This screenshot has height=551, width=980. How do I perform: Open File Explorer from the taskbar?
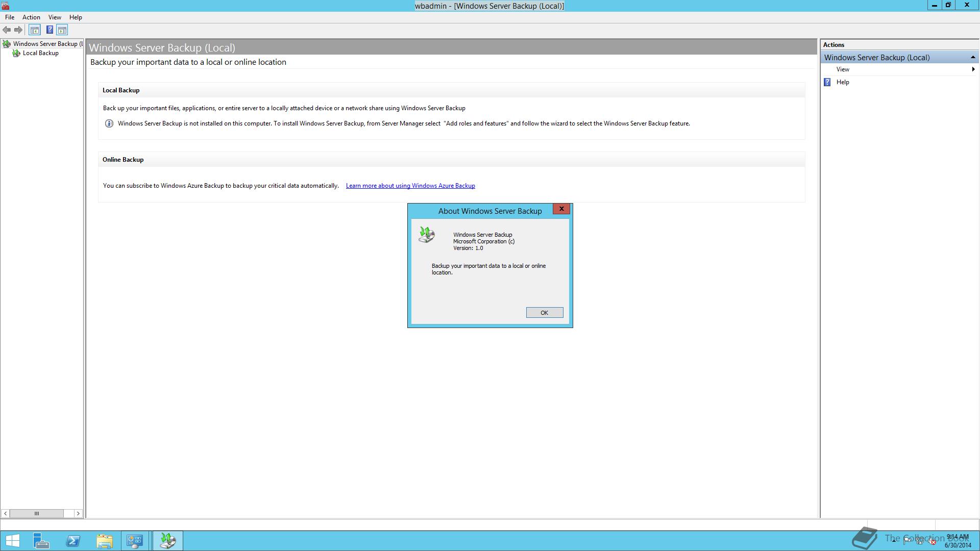tap(105, 541)
